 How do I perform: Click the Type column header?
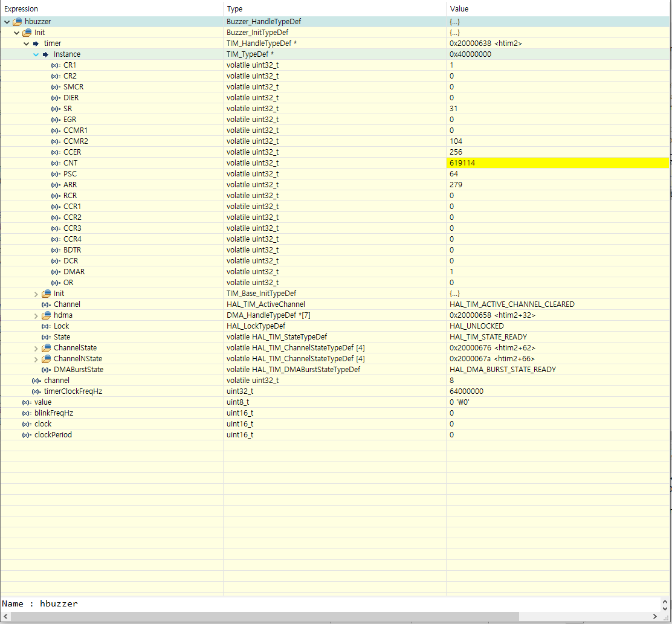coord(234,8)
